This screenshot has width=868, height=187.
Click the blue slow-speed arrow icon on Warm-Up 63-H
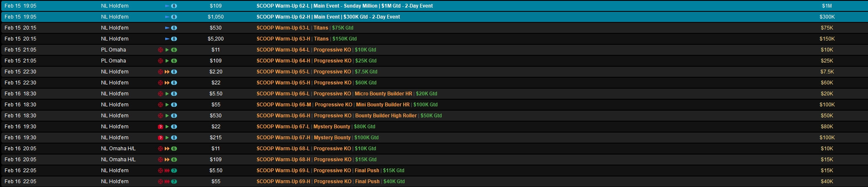click(x=167, y=39)
